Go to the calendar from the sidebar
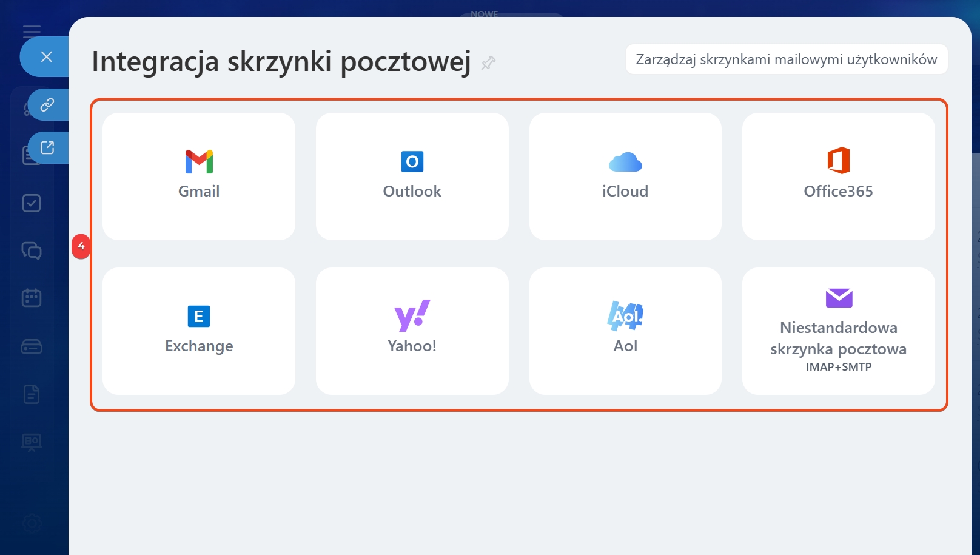The image size is (980, 555). 32,298
